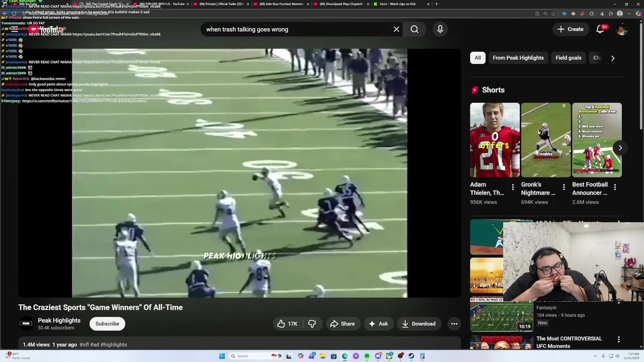Open Steam from taskbar
This screenshot has height=362, width=644.
[411, 356]
